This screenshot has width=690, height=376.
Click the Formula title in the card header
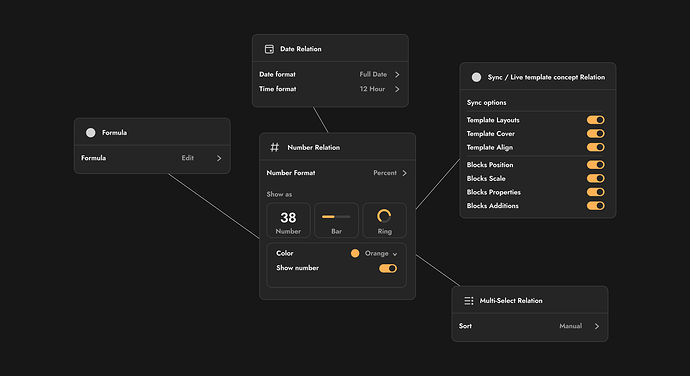[114, 133]
